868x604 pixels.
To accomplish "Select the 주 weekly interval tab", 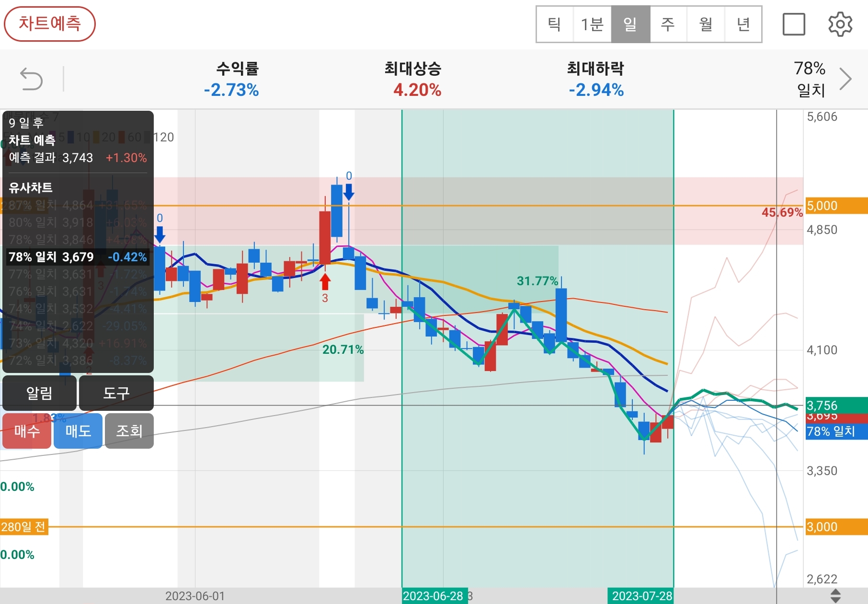I will click(668, 24).
